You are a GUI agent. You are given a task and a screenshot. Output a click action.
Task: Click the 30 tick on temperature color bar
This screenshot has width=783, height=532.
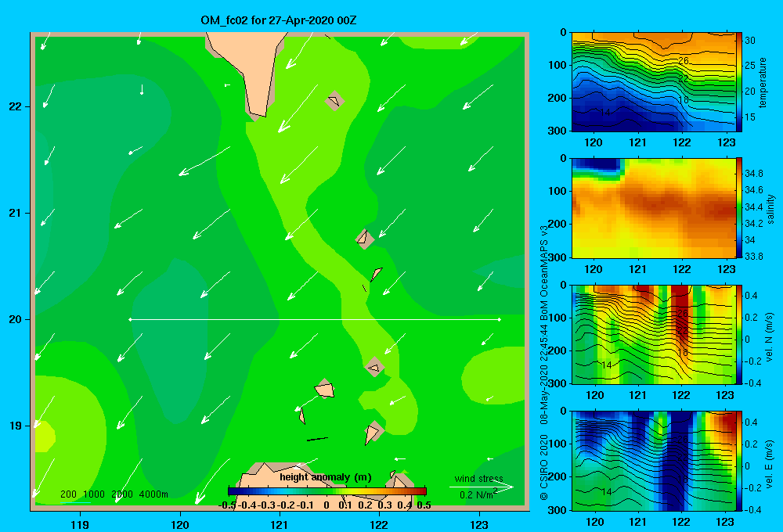[x=749, y=41]
